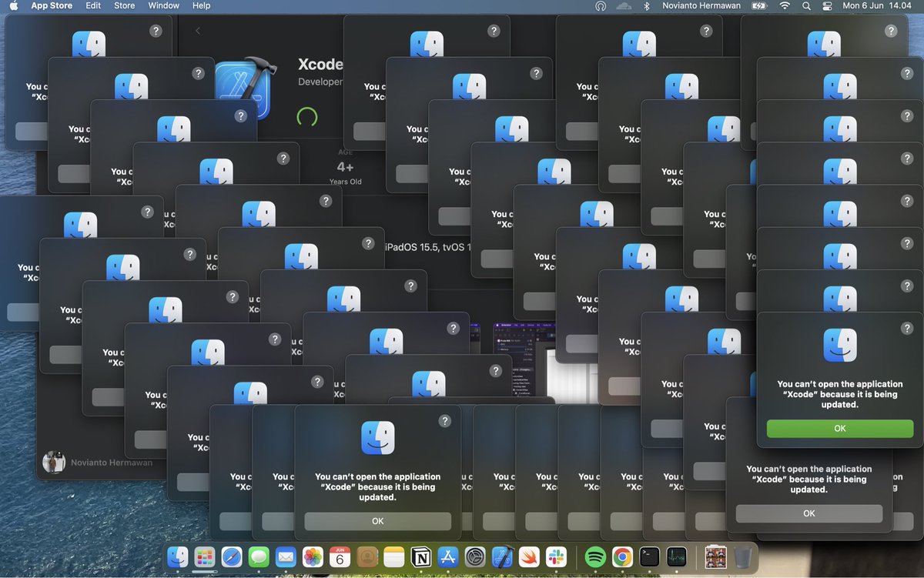Click the Years Old label
The width and height of the screenshot is (924, 578).
click(345, 182)
